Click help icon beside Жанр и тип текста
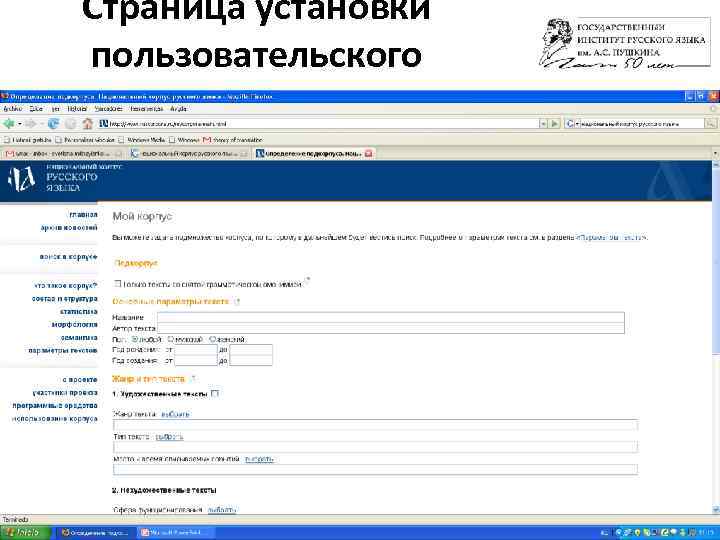Screen dimensions: 720x540 pyautogui.click(x=193, y=379)
